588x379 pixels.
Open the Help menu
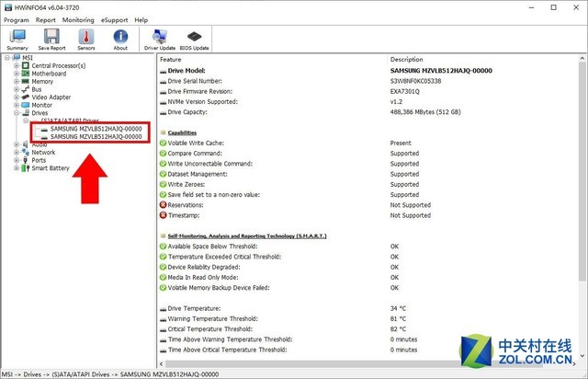[x=141, y=20]
